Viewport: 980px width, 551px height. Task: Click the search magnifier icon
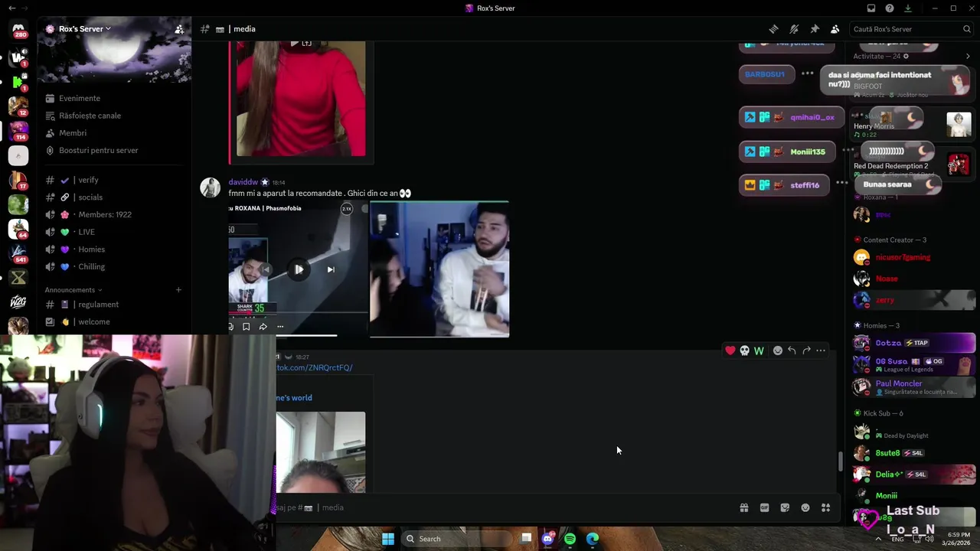(x=967, y=29)
